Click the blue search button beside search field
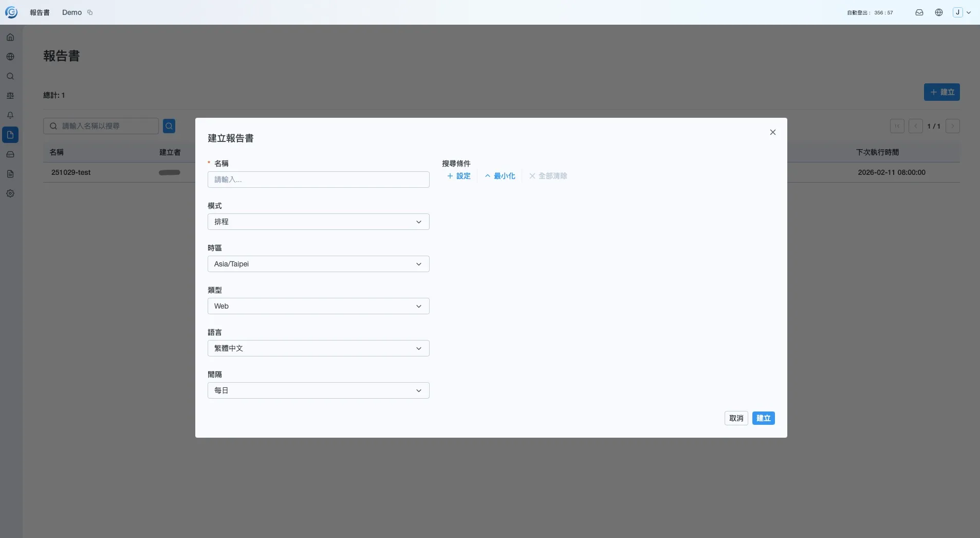980x538 pixels. (169, 126)
